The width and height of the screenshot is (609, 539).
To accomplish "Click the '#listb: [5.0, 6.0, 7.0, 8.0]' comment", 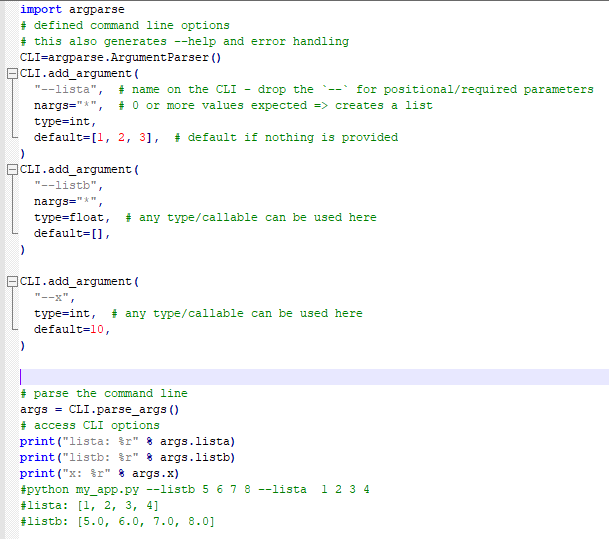I will [x=117, y=521].
